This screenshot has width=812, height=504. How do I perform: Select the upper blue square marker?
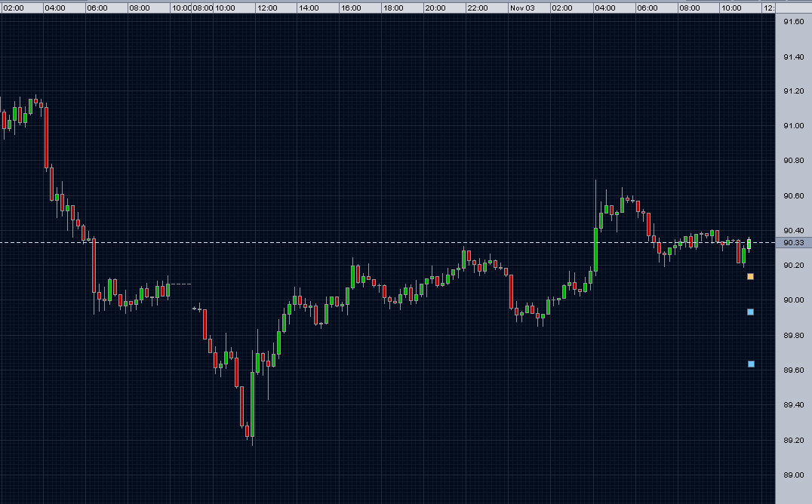tap(750, 312)
